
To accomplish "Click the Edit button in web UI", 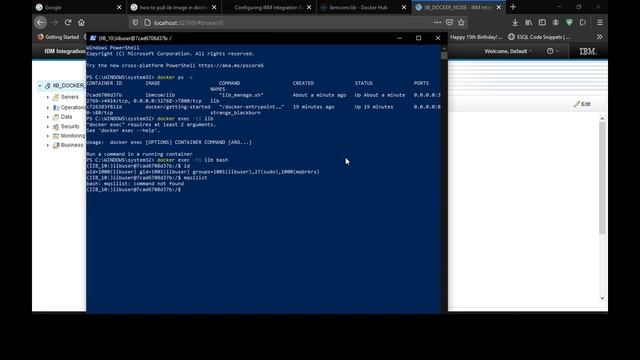I will click(582, 104).
